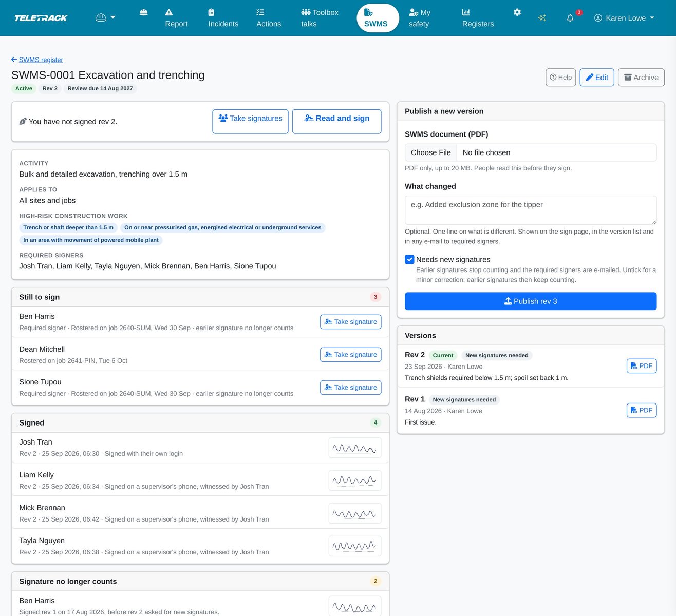This screenshot has width=676, height=616.
Task: Select the SWMS nav tab
Action: click(378, 18)
